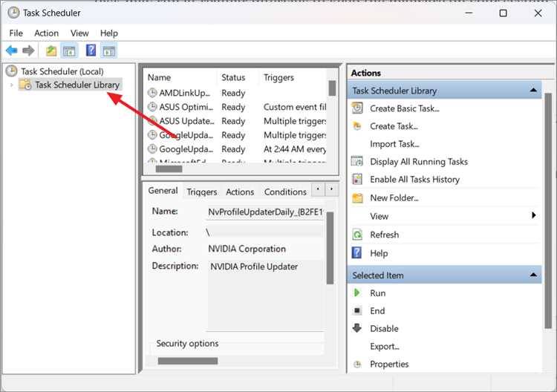Open the View submenu arrow
This screenshot has height=392, width=557.
(533, 215)
